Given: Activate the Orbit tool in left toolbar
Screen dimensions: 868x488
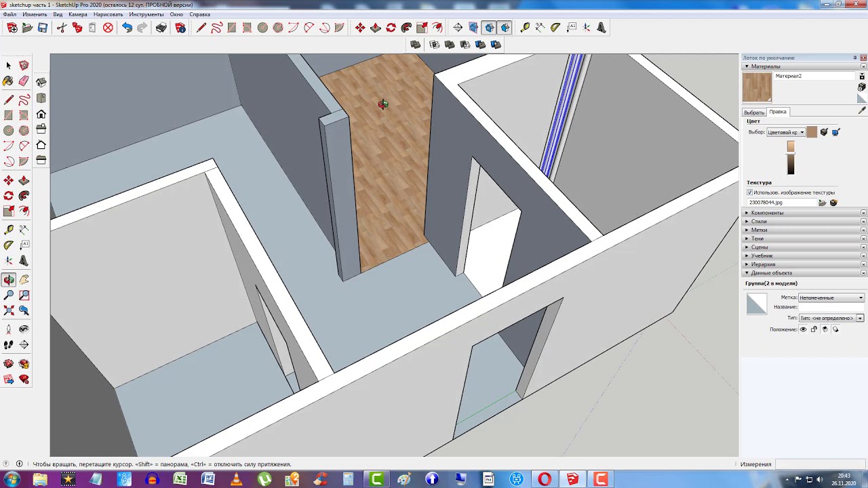Looking at the screenshot, I should coord(8,280).
